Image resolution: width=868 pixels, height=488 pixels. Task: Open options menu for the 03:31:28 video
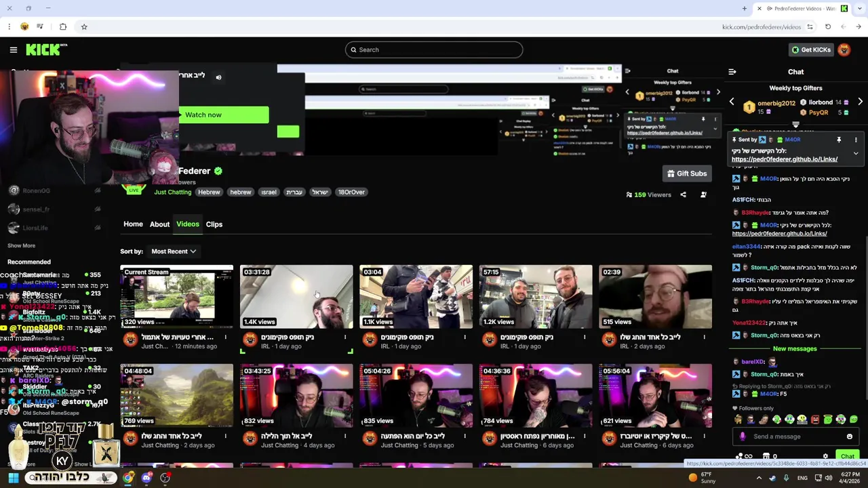tap(345, 337)
